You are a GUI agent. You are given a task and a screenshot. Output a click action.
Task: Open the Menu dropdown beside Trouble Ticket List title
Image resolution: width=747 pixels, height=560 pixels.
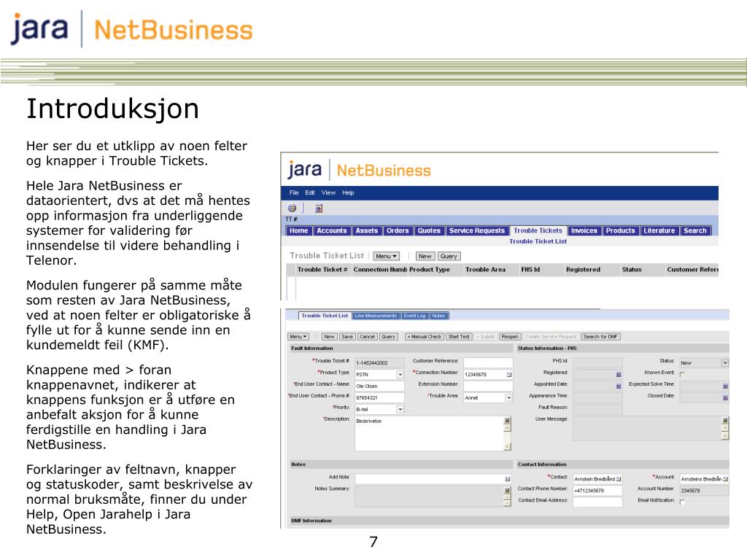click(x=386, y=256)
